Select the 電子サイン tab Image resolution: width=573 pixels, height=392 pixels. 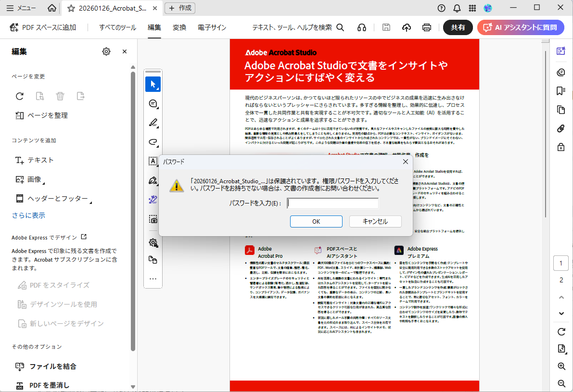[x=212, y=27]
